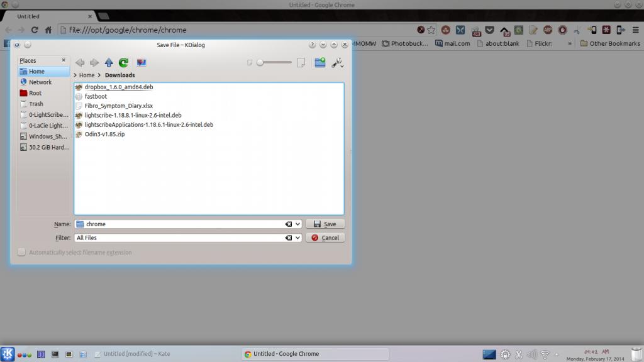Viewport: 644px width, 362px height.
Task: Clear the Name field text
Action: tap(289, 224)
